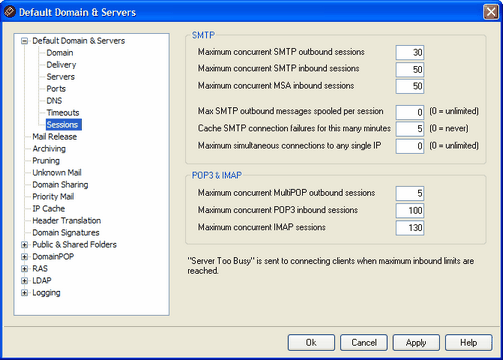This screenshot has height=360, width=503.
Task: Edit the maximum concurrent IMAP sessions field
Action: (x=410, y=228)
